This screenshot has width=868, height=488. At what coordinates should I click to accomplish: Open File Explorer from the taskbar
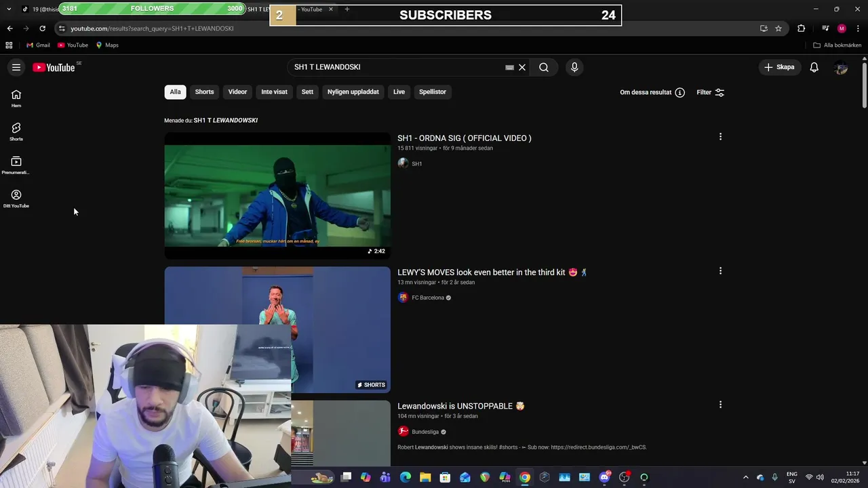[x=425, y=477]
